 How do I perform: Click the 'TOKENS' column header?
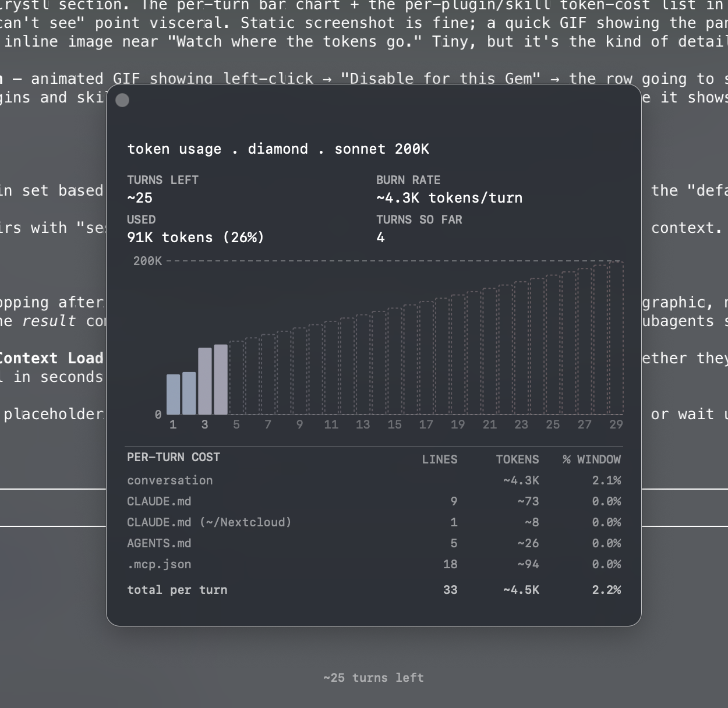517,459
